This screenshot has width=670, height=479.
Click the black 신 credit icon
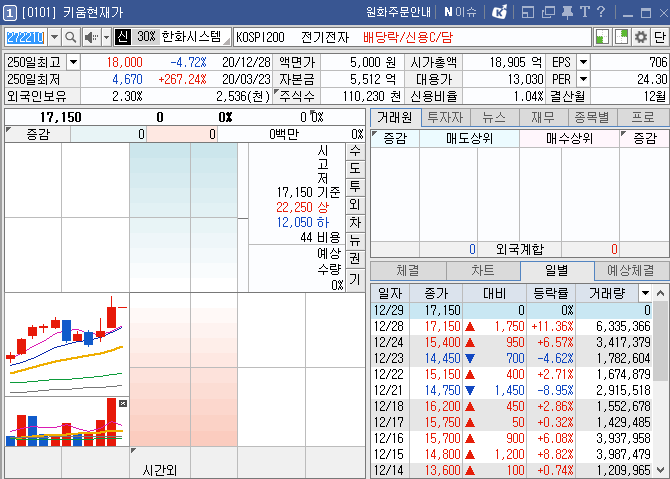pos(123,37)
